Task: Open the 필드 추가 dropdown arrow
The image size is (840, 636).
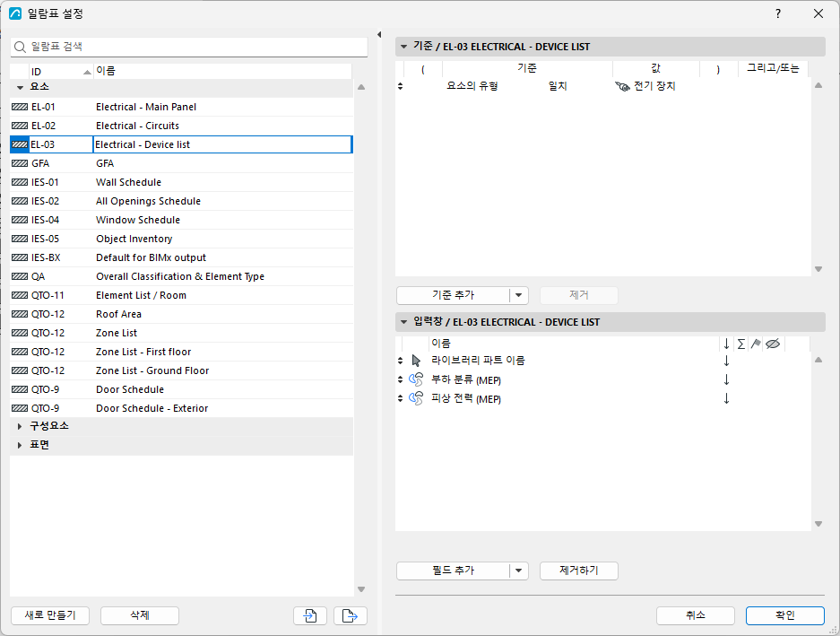Action: [518, 571]
